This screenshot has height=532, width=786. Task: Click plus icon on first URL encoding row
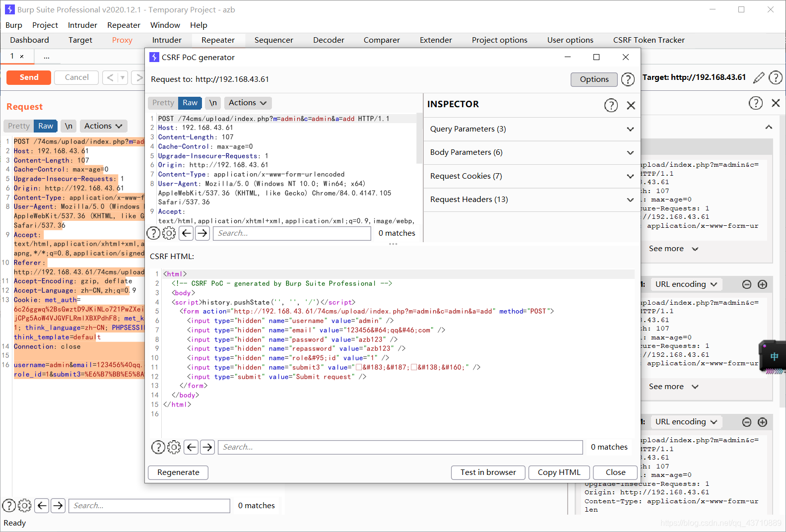pyautogui.click(x=763, y=284)
